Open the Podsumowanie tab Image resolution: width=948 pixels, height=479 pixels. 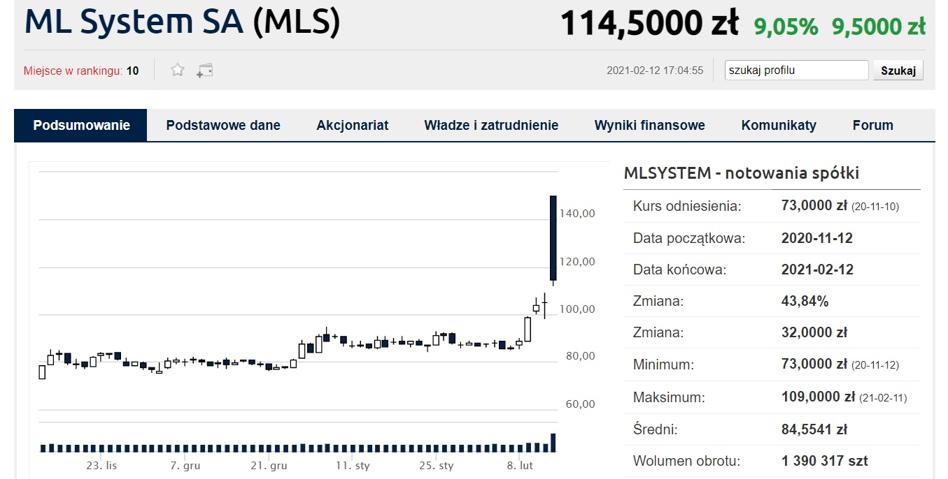click(x=81, y=125)
